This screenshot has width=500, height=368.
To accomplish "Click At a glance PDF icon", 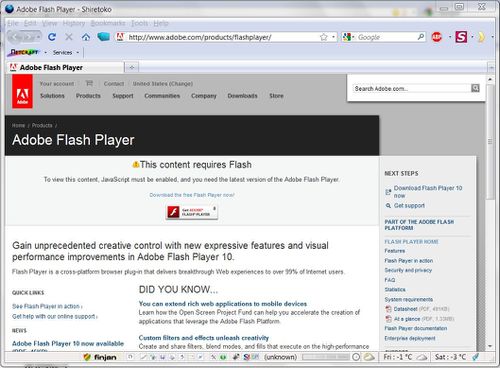I will pyautogui.click(x=388, y=319).
